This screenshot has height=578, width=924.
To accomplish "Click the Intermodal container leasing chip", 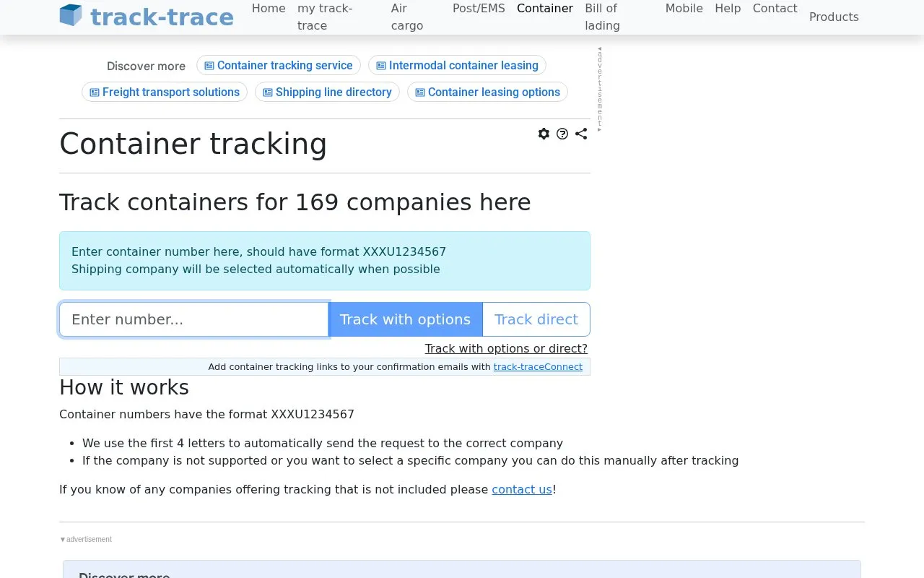I will (x=457, y=65).
